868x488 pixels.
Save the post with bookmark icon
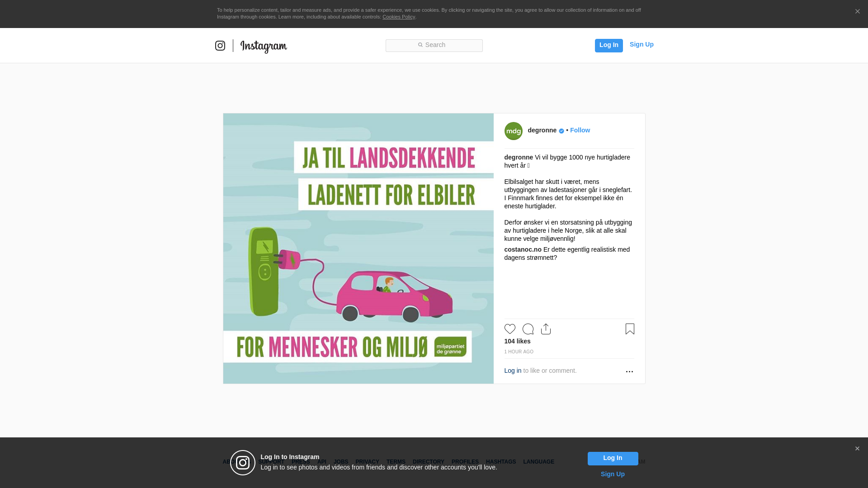(x=630, y=329)
